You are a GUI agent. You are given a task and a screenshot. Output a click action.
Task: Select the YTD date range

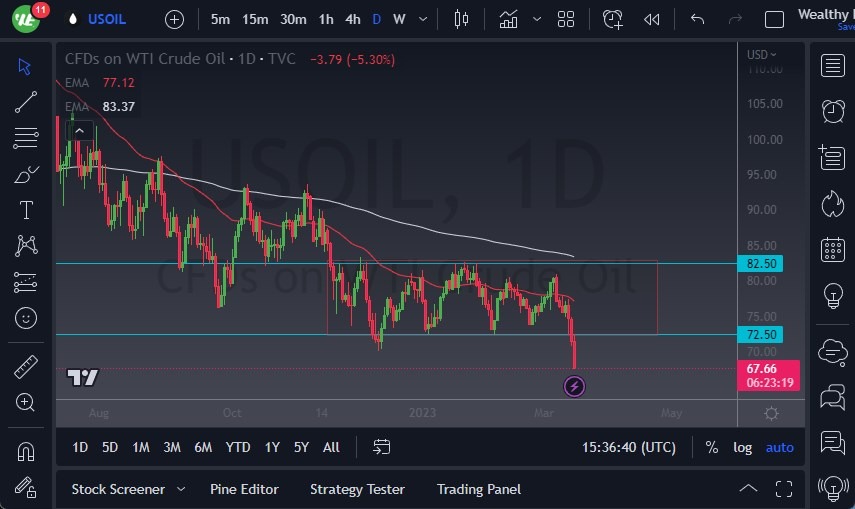tap(238, 447)
